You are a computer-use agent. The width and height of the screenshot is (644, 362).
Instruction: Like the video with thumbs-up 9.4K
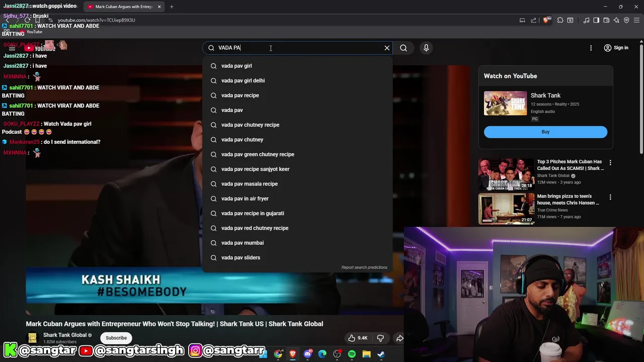click(x=357, y=338)
